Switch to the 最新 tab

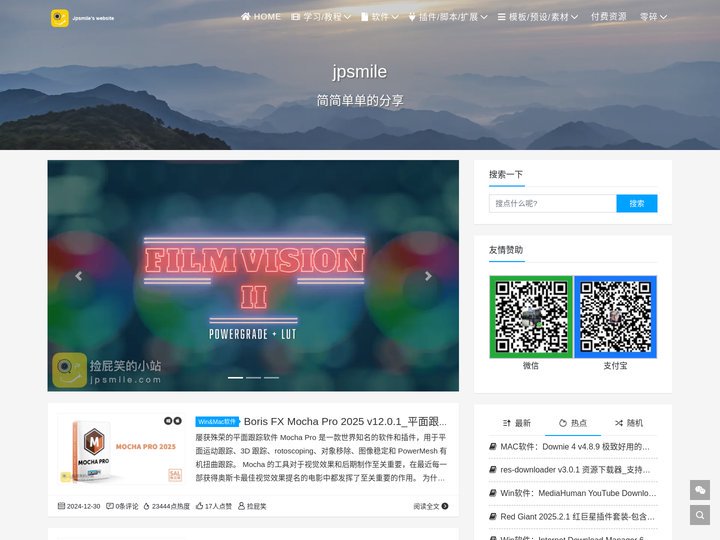pos(517,423)
